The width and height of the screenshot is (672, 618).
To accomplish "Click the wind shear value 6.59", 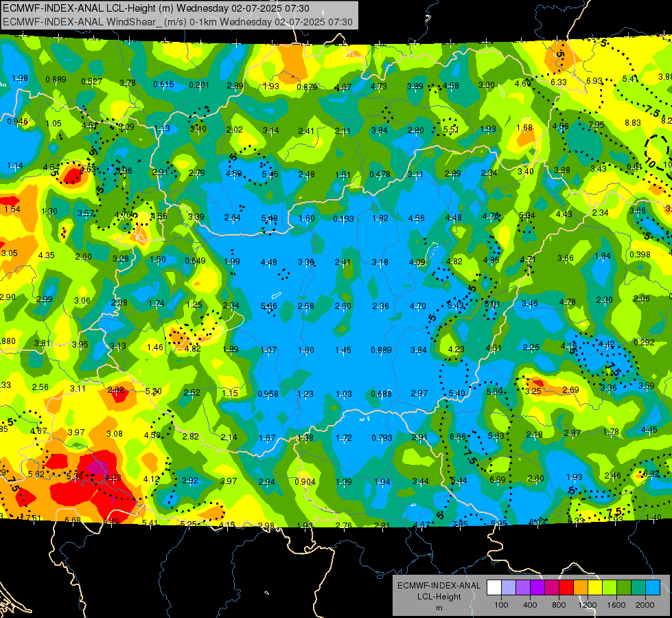I will pyautogui.click(x=498, y=479).
